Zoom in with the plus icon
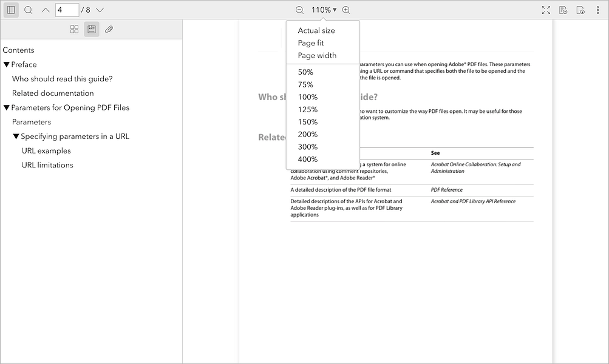Viewport: 609px width, 364px height. pyautogui.click(x=346, y=10)
